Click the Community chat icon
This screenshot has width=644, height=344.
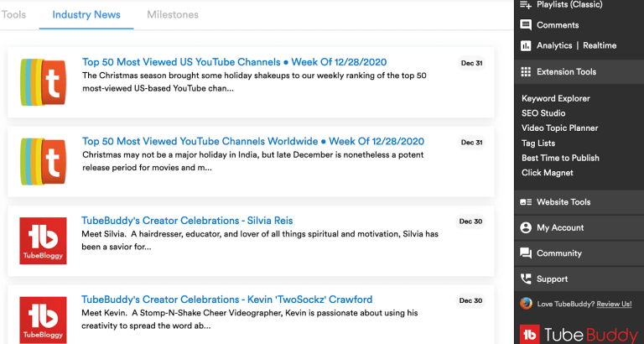click(x=526, y=253)
